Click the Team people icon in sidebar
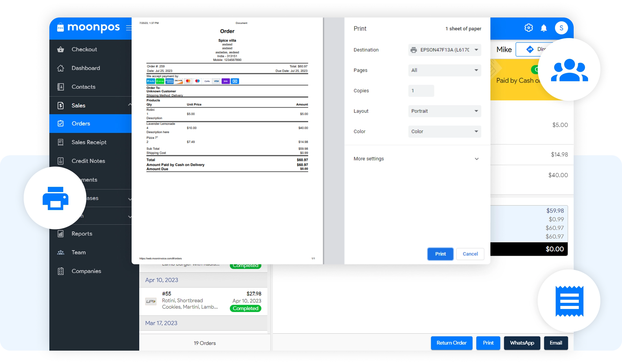 click(x=61, y=252)
